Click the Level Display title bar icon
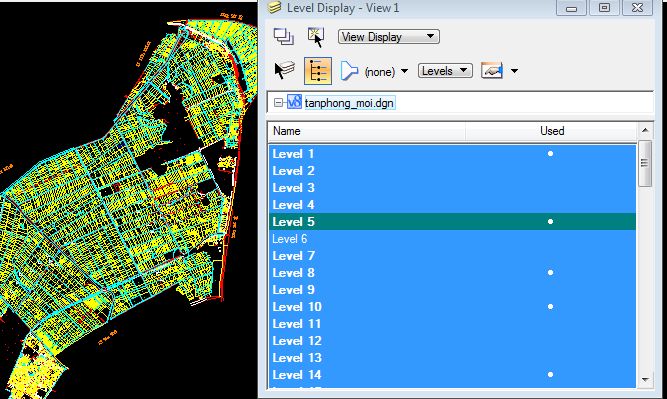This screenshot has height=399, width=667. [x=274, y=7]
